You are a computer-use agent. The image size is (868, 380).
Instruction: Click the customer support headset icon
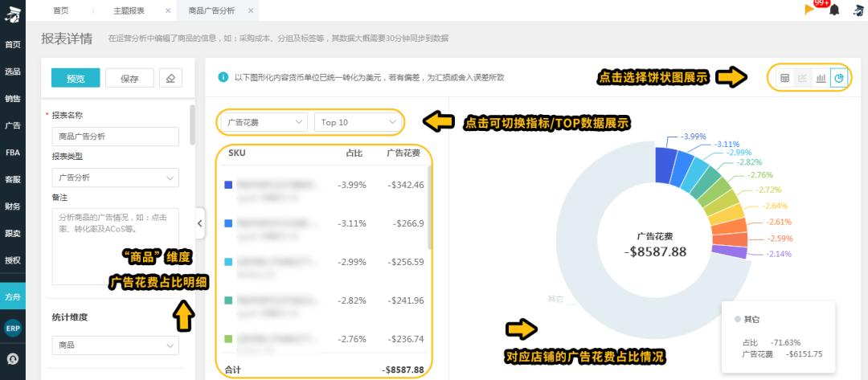pos(13,359)
